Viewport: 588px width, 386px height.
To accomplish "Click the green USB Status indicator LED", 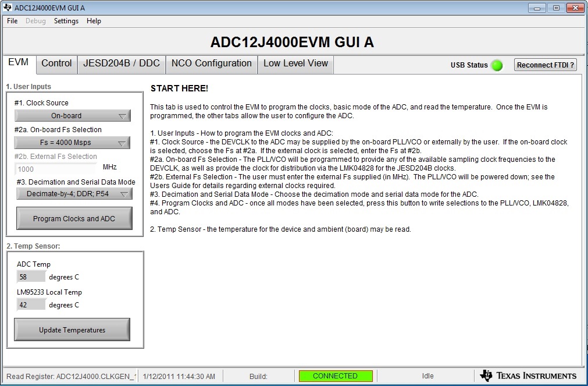I will click(497, 65).
